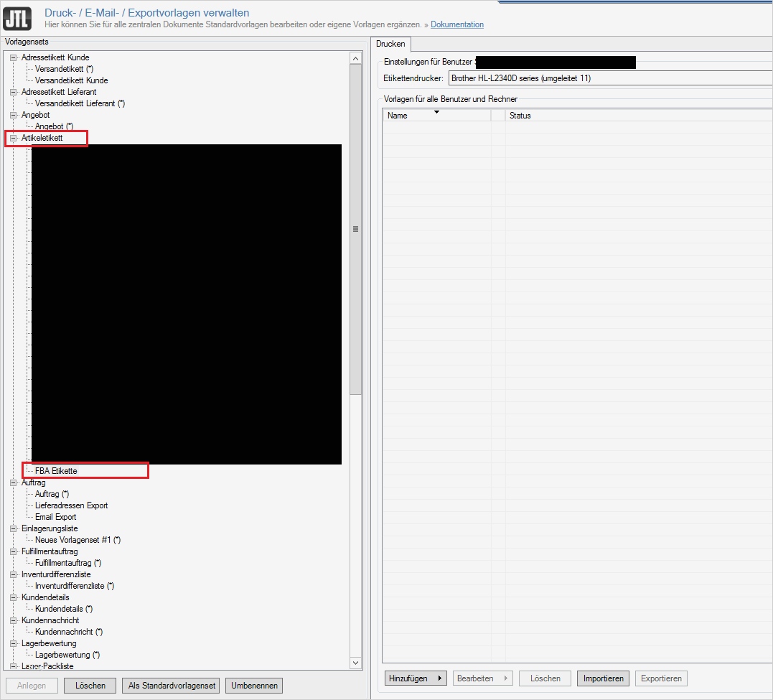The width and height of the screenshot is (773, 700).
Task: Select Versandetikett (*) under Adressetikett Kunde
Action: (64, 69)
